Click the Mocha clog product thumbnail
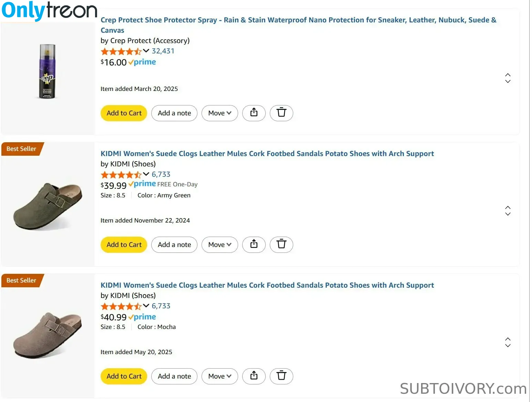Viewport: 532px width, 402px height. (48, 335)
